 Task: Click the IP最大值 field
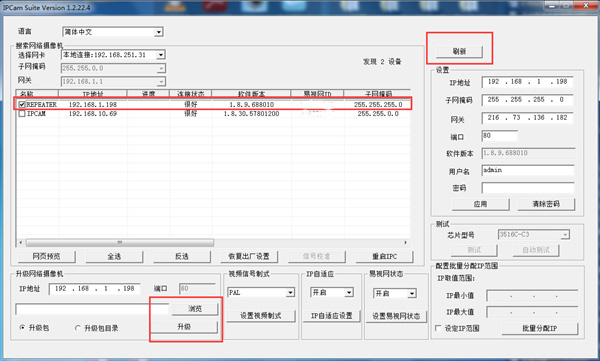point(532,312)
